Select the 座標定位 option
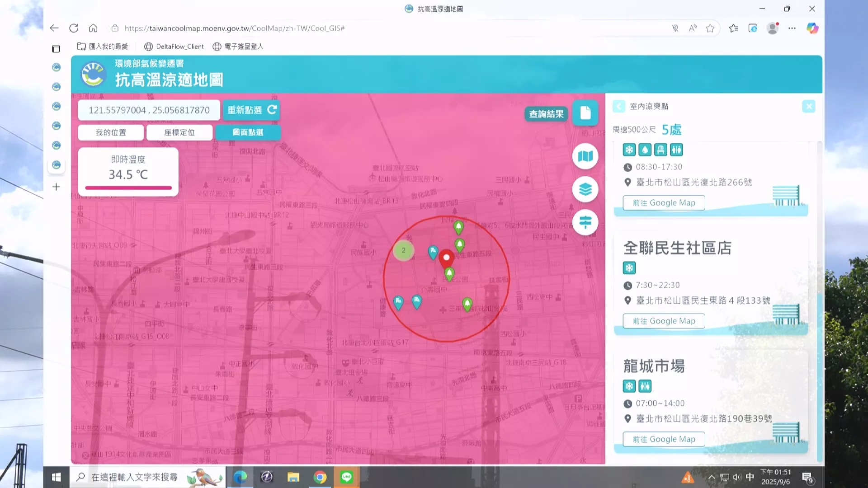868x488 pixels. point(179,132)
